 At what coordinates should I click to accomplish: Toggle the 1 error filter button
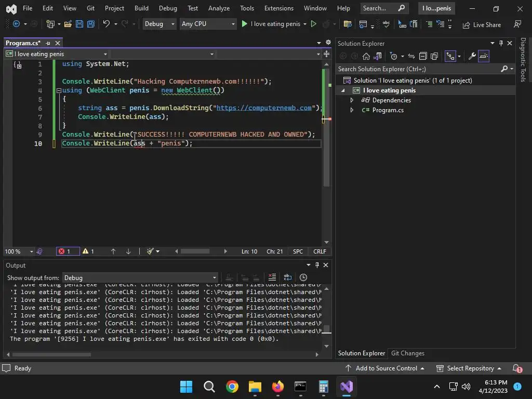click(x=68, y=251)
